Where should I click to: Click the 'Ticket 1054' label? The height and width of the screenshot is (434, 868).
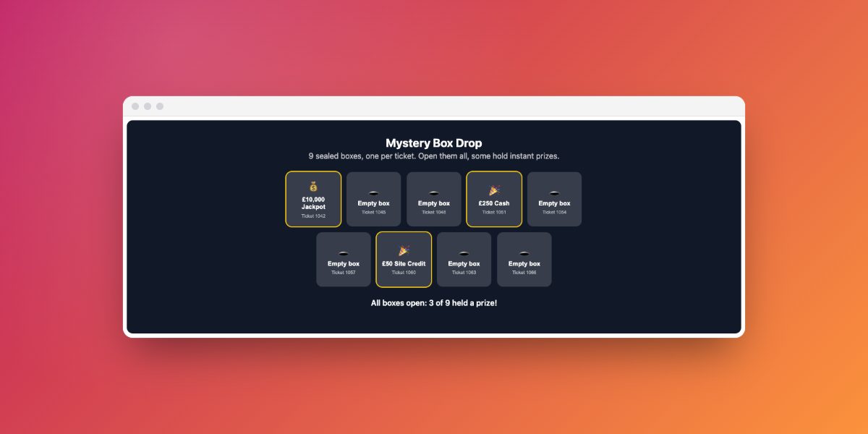click(554, 212)
